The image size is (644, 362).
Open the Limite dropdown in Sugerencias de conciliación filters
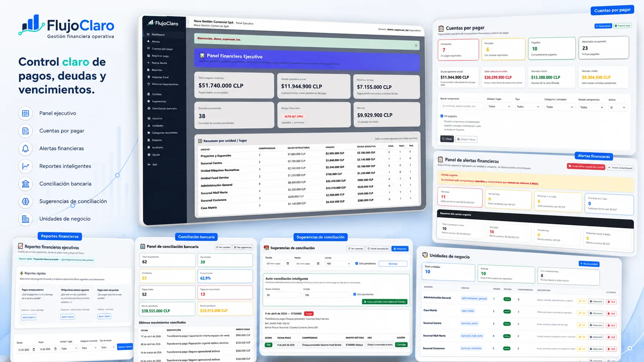pyautogui.click(x=338, y=264)
